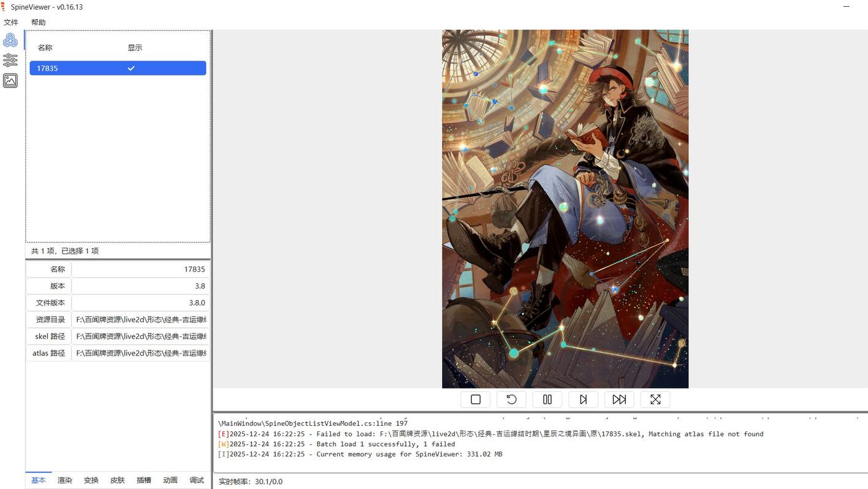Click the 版本 value field showing 3.8

(140, 286)
